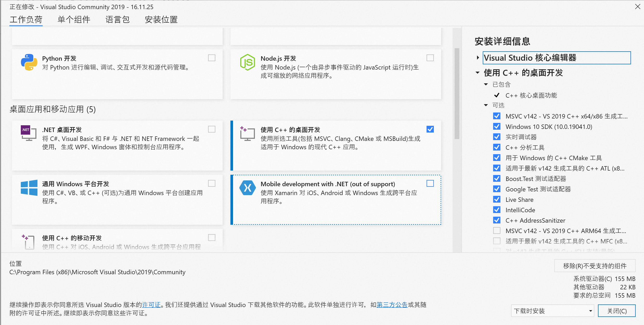The height and width of the screenshot is (325, 644).
Task: Click the Python workload icon
Action: pyautogui.click(x=29, y=62)
